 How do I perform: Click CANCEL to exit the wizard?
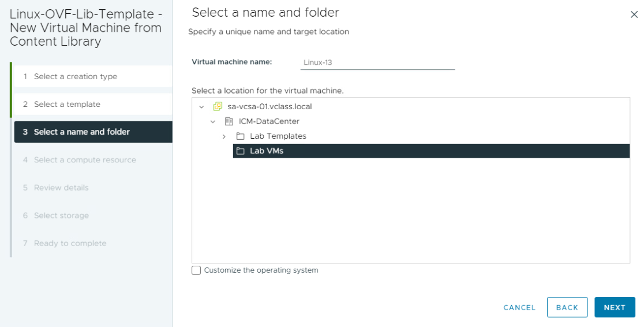[x=519, y=308]
